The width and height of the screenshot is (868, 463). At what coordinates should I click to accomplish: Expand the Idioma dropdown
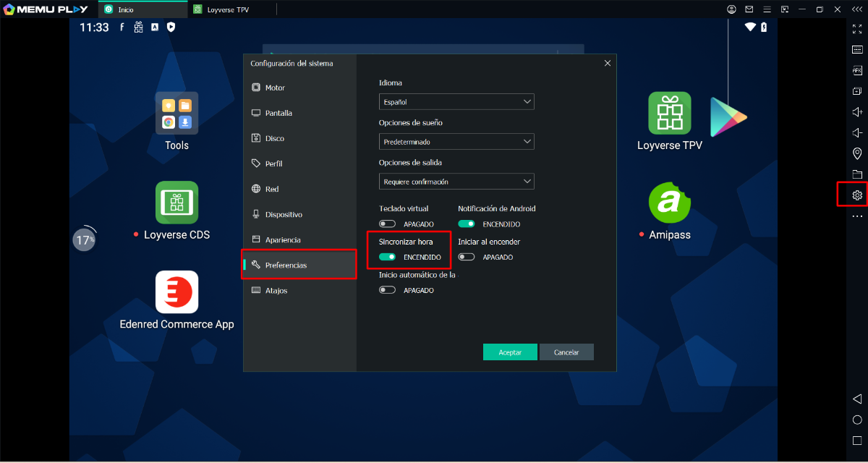(x=456, y=102)
